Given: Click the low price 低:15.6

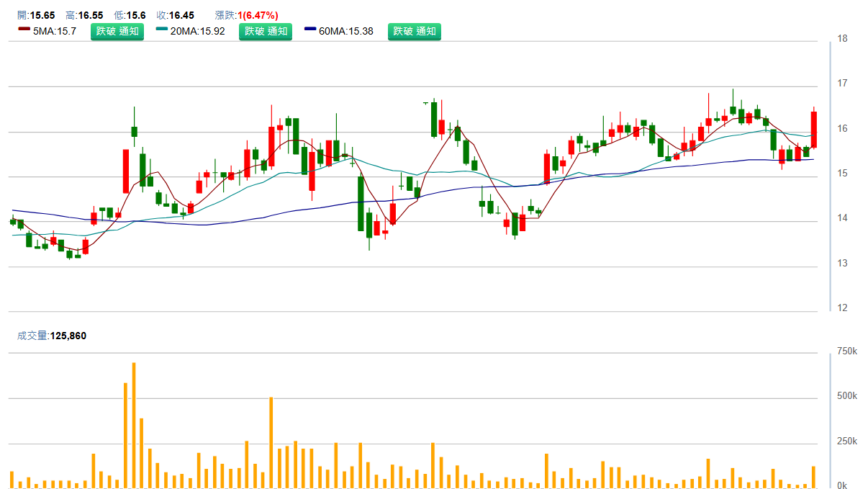Looking at the screenshot, I should click(x=130, y=15).
